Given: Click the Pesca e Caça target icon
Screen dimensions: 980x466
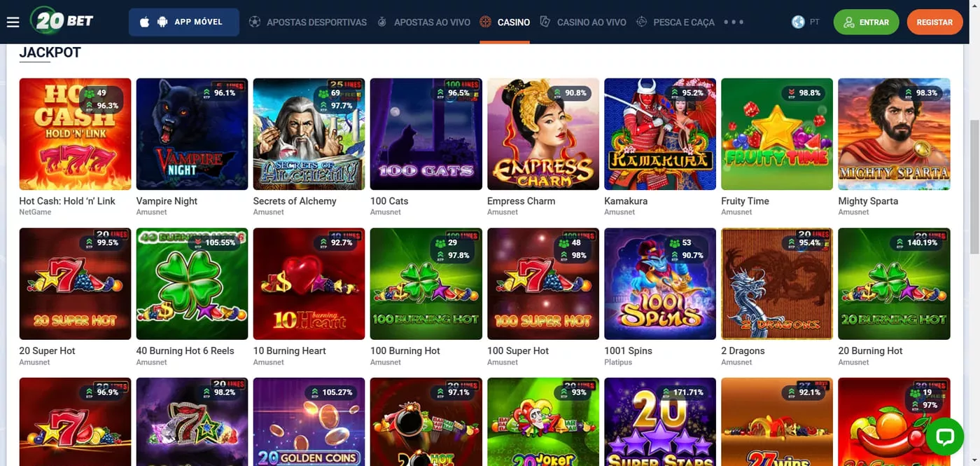Looking at the screenshot, I should pyautogui.click(x=641, y=22).
